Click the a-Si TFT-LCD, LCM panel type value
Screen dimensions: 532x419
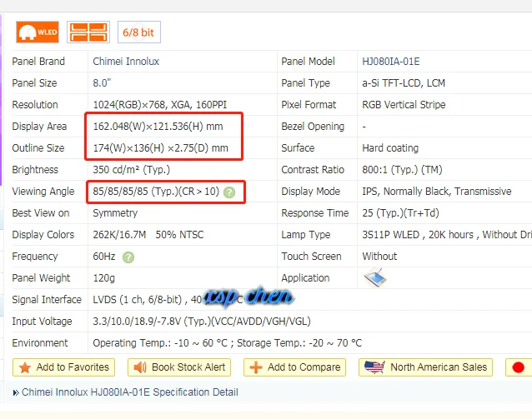404,83
